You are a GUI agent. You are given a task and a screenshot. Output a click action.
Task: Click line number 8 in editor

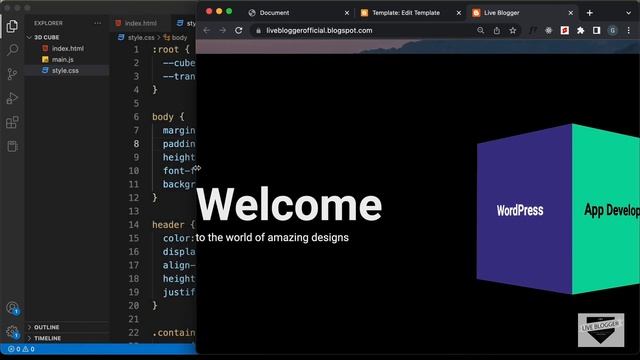coord(136,144)
